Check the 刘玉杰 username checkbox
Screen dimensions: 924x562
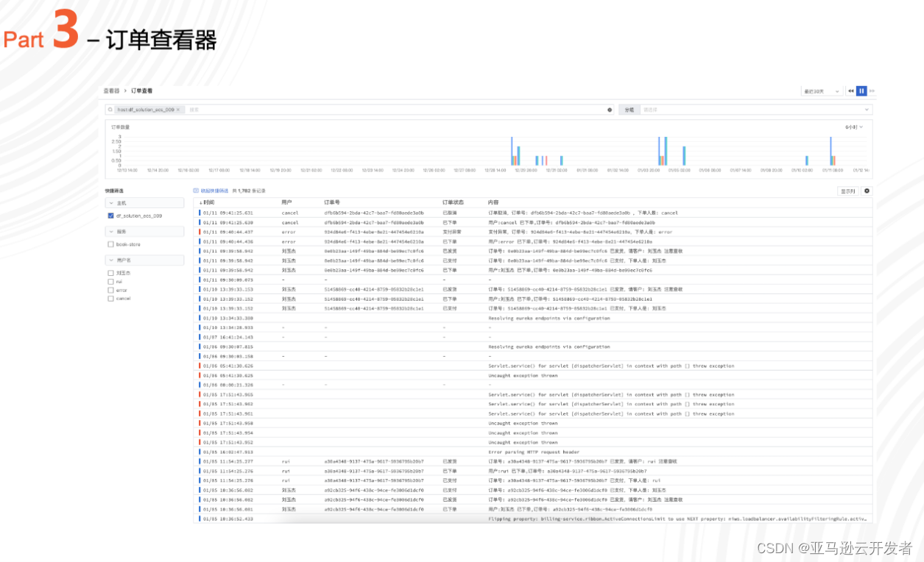(x=110, y=273)
